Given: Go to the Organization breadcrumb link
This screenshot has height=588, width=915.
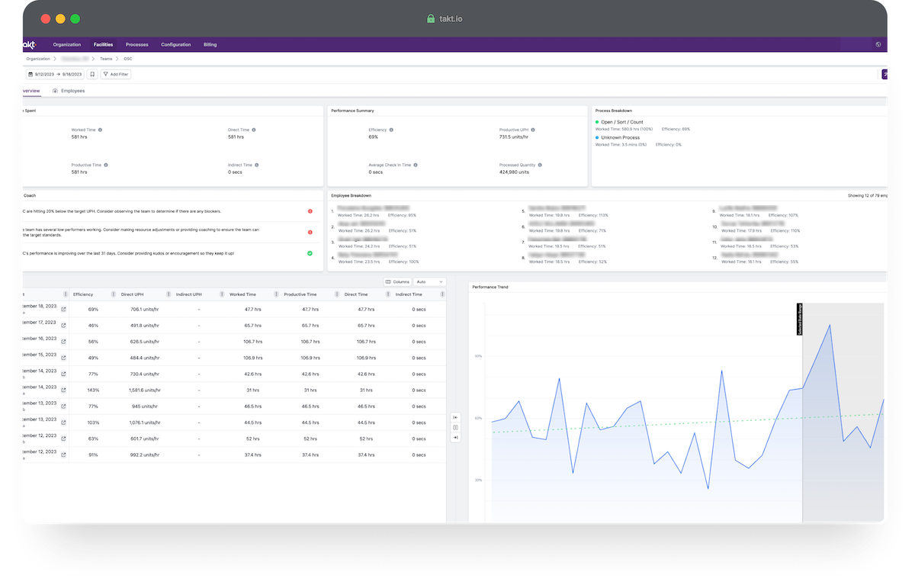Looking at the screenshot, I should [x=38, y=59].
